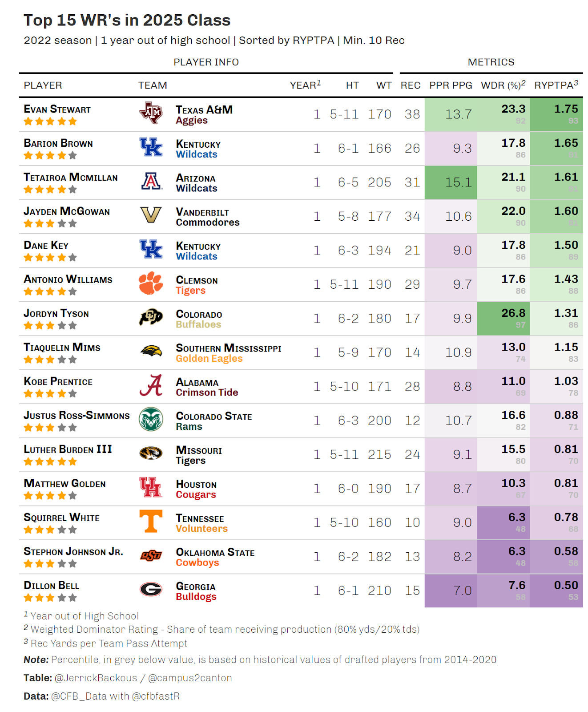Screen dimensions: 588x712
Task: Click the Arizona Wildcats logo
Action: point(151,182)
